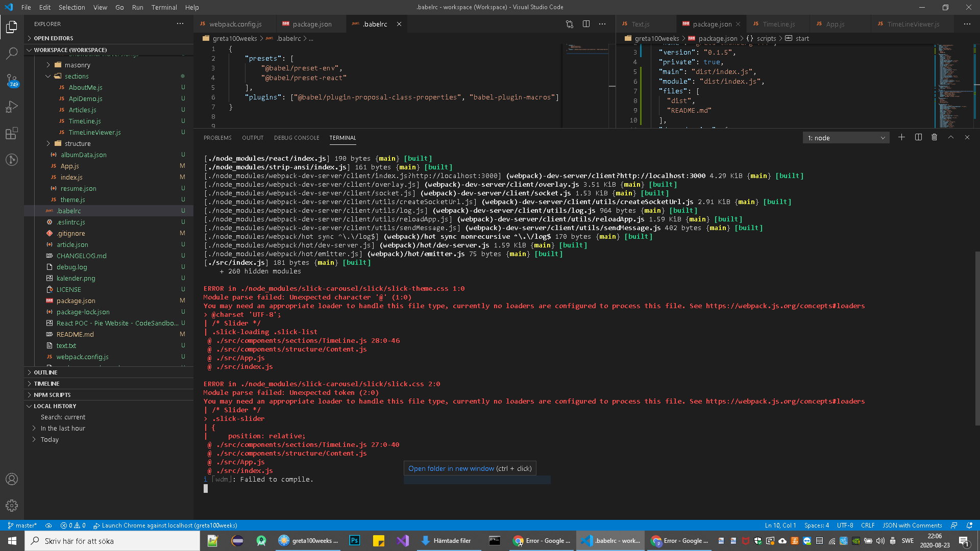Open Source Control view with 749 badge
Viewport: 980px width, 551px height.
coord(12,80)
